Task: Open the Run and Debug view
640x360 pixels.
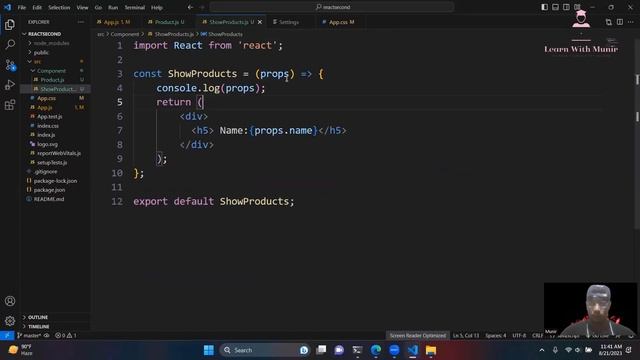Action: [x=10, y=85]
